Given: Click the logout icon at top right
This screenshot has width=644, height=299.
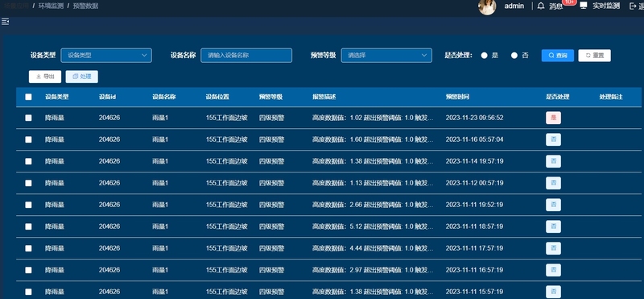Looking at the screenshot, I should point(633,6).
